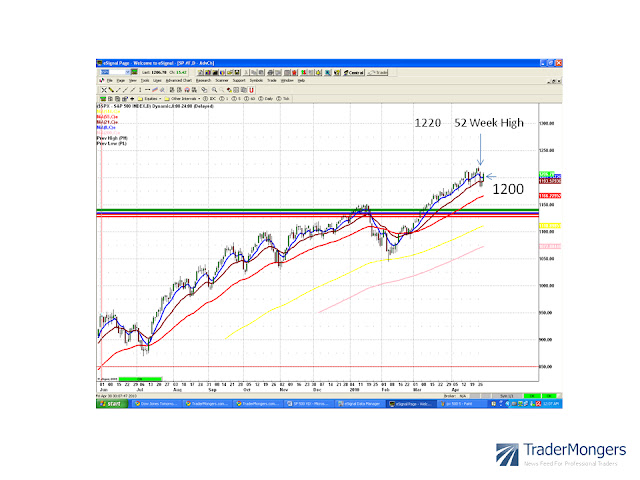Open the Advanced Chart menu

pos(179,81)
